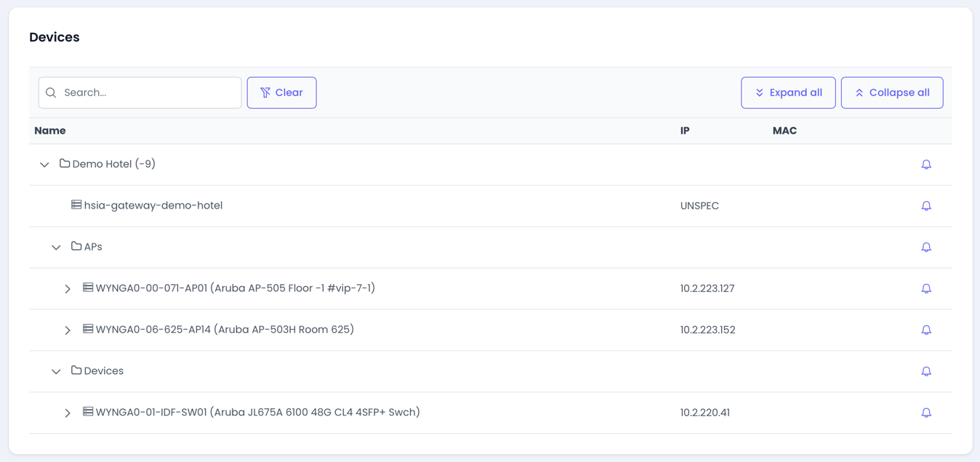Screen dimensions: 980x462
Task: Expand the WYNGA0-00-071-AP01 device row
Action: pyautogui.click(x=68, y=289)
